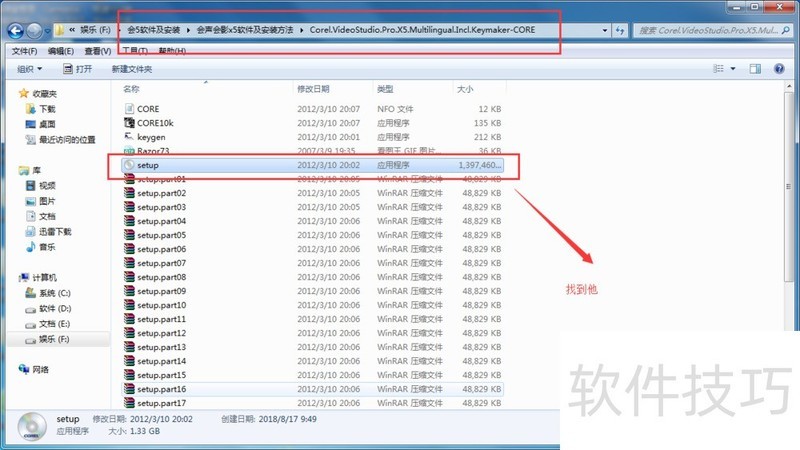800x450 pixels.
Task: Click 会声会影x5软件及安装方法 breadcrumb segment
Action: coord(245,30)
